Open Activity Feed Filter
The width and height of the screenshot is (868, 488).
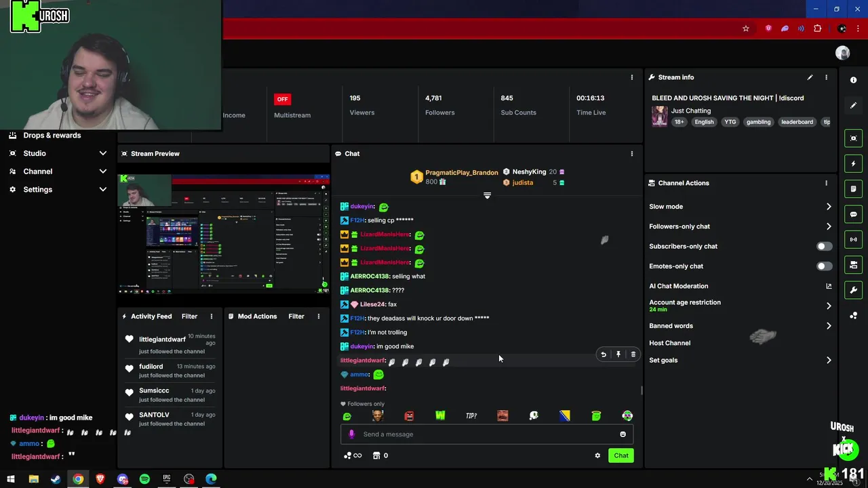tap(189, 317)
